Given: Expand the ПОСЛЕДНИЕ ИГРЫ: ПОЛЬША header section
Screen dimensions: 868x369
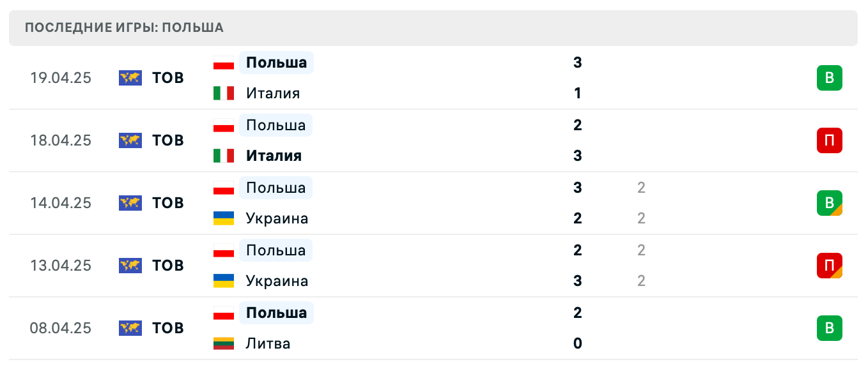Looking at the screenshot, I should pyautogui.click(x=124, y=27).
